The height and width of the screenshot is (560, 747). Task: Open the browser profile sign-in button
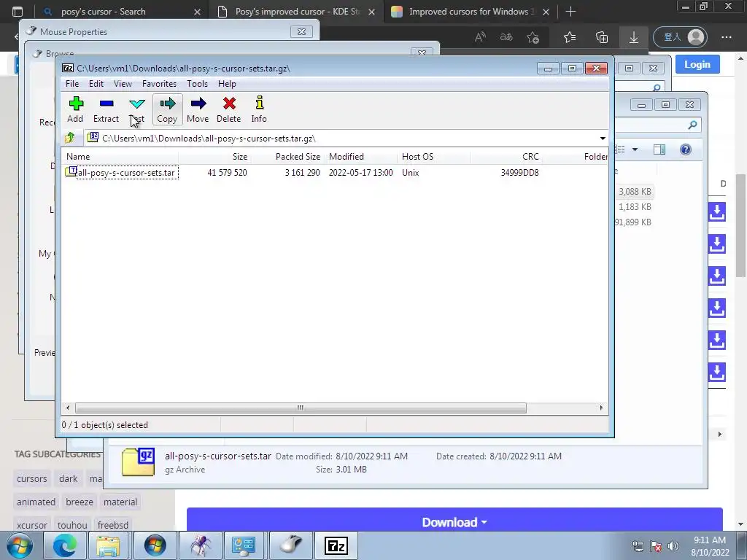[x=681, y=37]
